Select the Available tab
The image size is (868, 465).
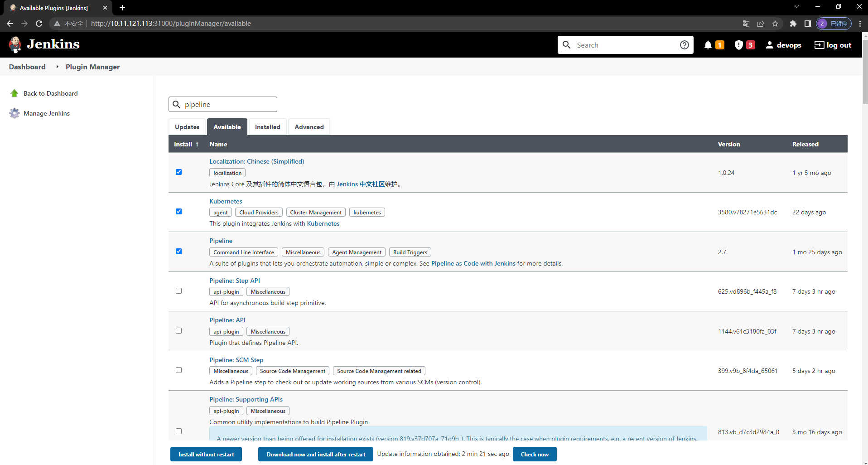(227, 127)
